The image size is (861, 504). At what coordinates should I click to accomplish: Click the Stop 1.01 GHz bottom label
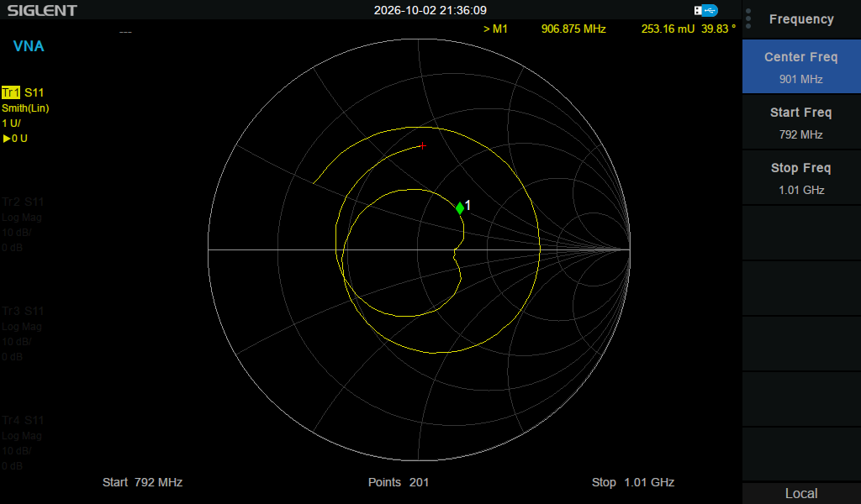[632, 482]
